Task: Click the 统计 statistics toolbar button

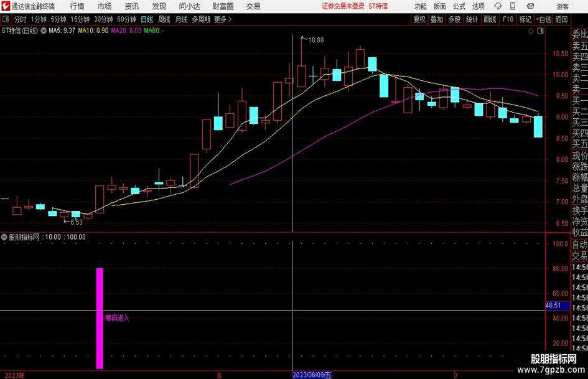Action: 472,19
